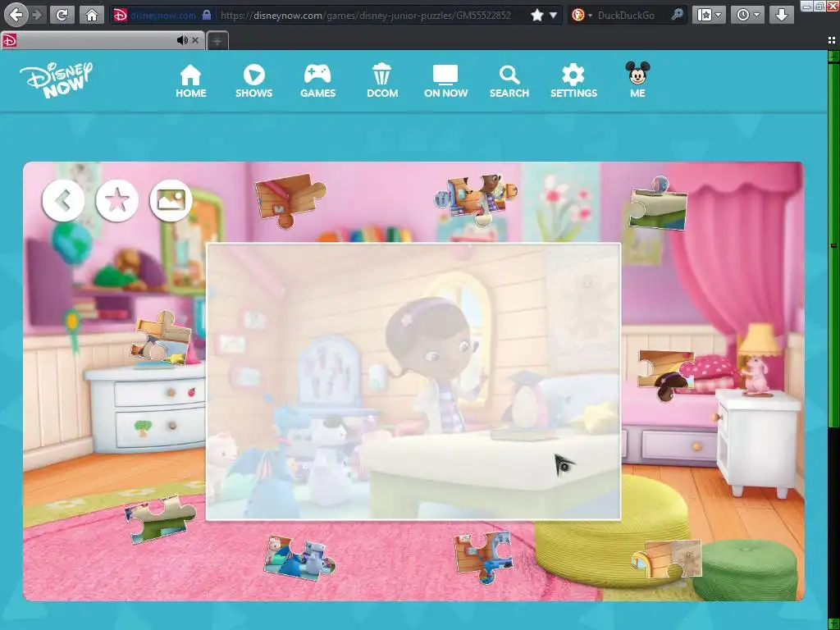Select the bottom center wooden wall piece

[483, 556]
